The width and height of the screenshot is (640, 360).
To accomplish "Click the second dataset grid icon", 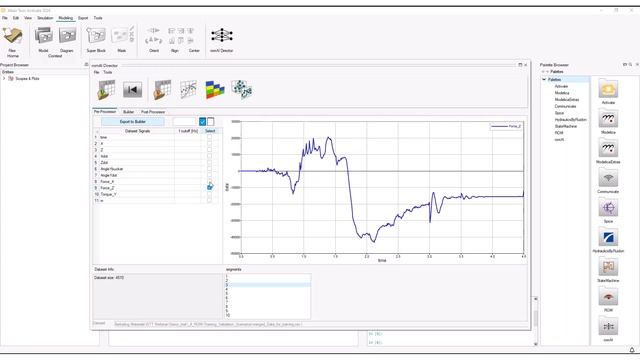I will coord(162,89).
